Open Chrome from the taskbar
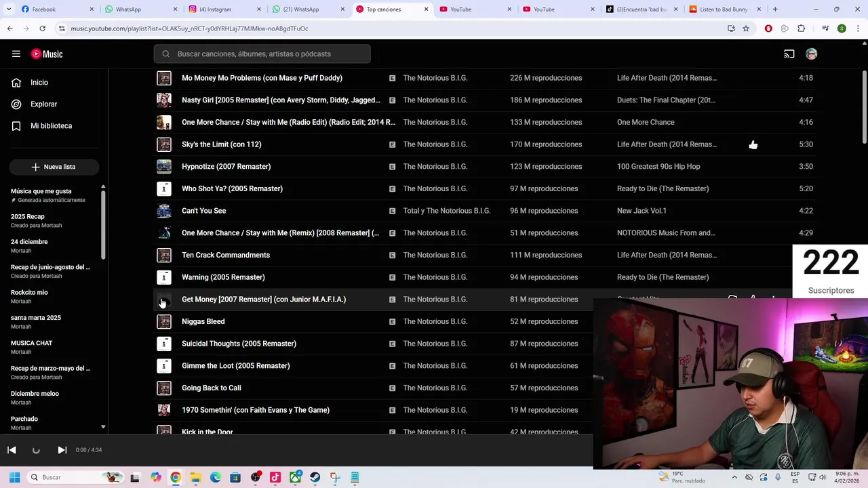 176,477
